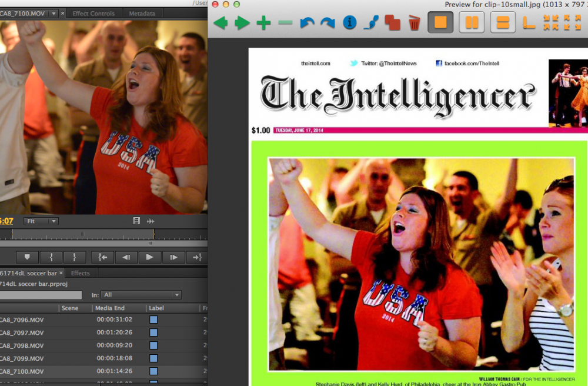Click the Mark In bracket button
Viewport: 588px width, 386px height.
pos(51,257)
